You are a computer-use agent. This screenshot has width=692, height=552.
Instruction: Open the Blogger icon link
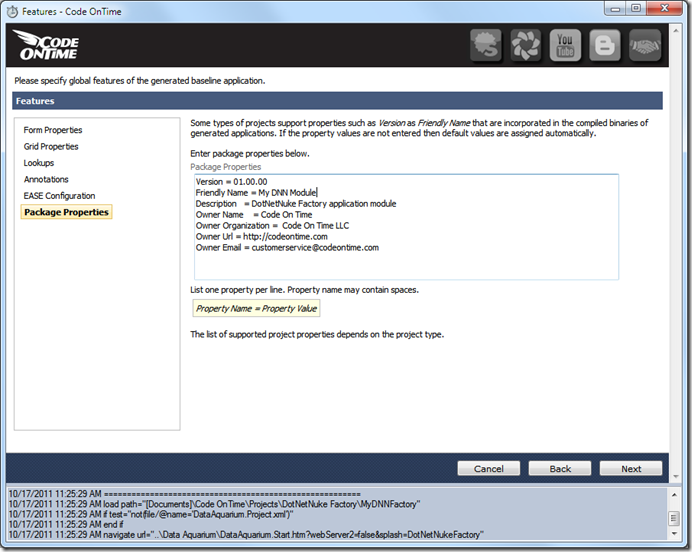pyautogui.click(x=605, y=45)
